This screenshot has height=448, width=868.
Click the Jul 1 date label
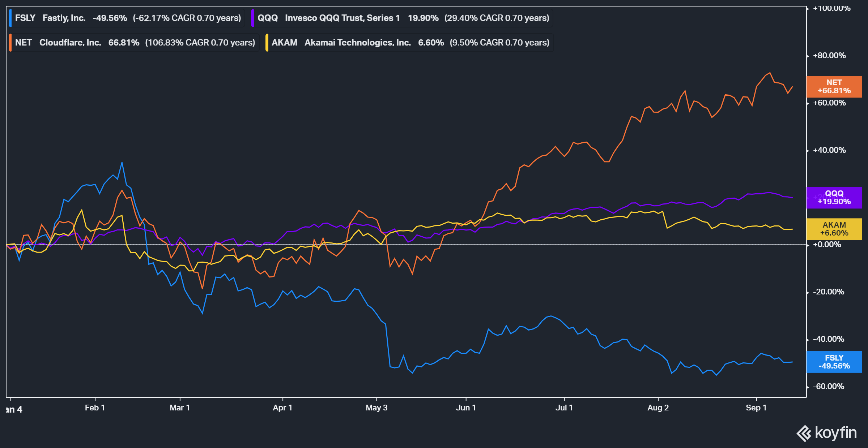coord(564,408)
